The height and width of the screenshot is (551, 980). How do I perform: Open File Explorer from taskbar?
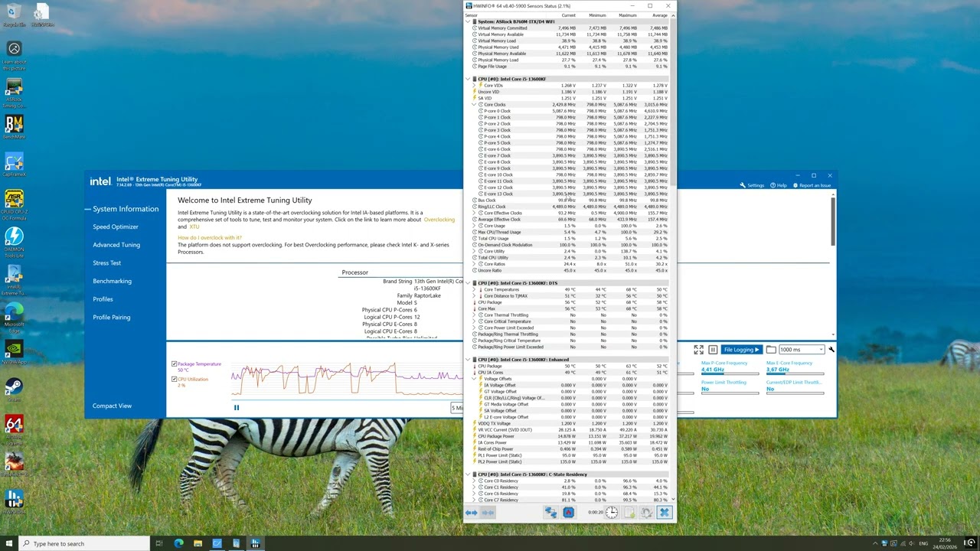pos(198,543)
